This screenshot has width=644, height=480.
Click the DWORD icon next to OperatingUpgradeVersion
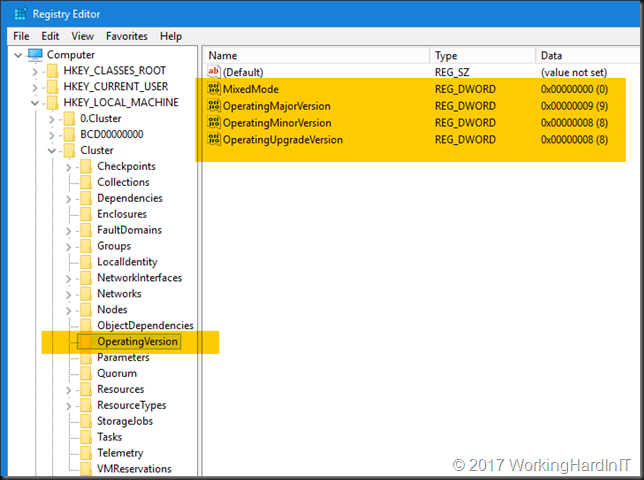[214, 139]
